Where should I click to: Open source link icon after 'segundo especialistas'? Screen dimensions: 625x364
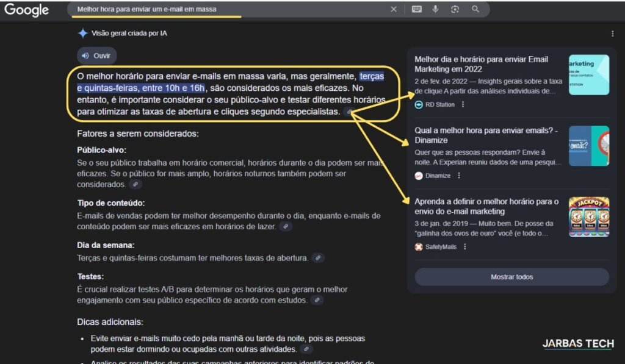(349, 112)
